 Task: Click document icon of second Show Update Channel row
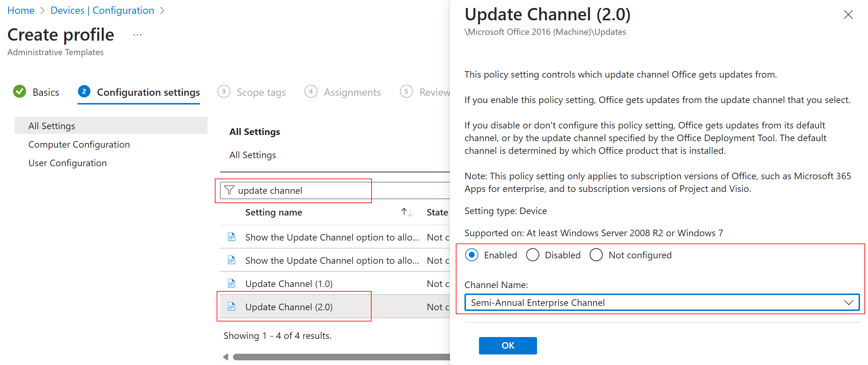pos(232,260)
